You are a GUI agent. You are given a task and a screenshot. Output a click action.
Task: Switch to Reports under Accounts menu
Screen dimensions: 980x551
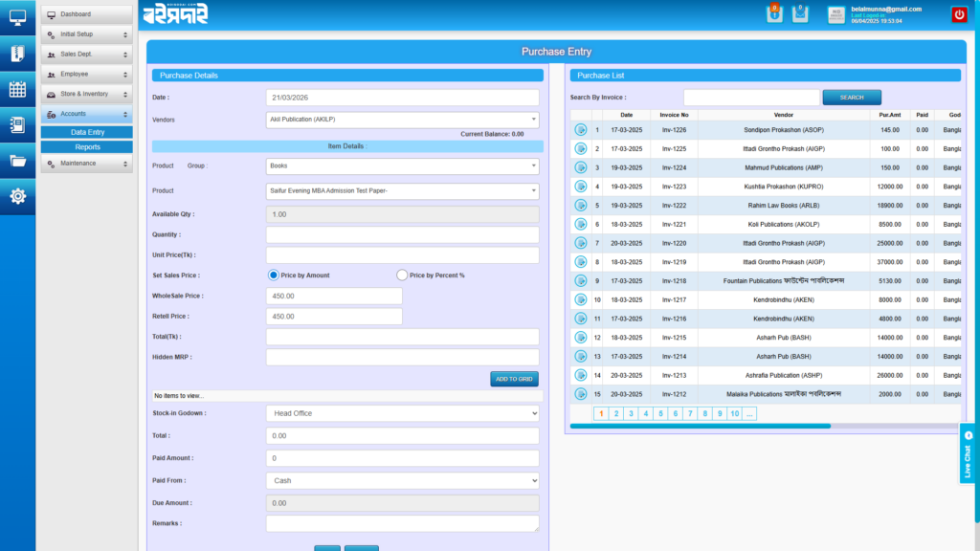[x=86, y=145]
